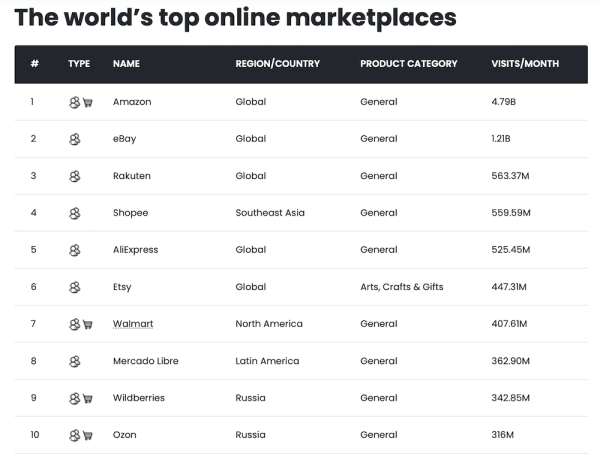Select the Southeast Asia region cell
The height and width of the screenshot is (460, 600).
270,213
